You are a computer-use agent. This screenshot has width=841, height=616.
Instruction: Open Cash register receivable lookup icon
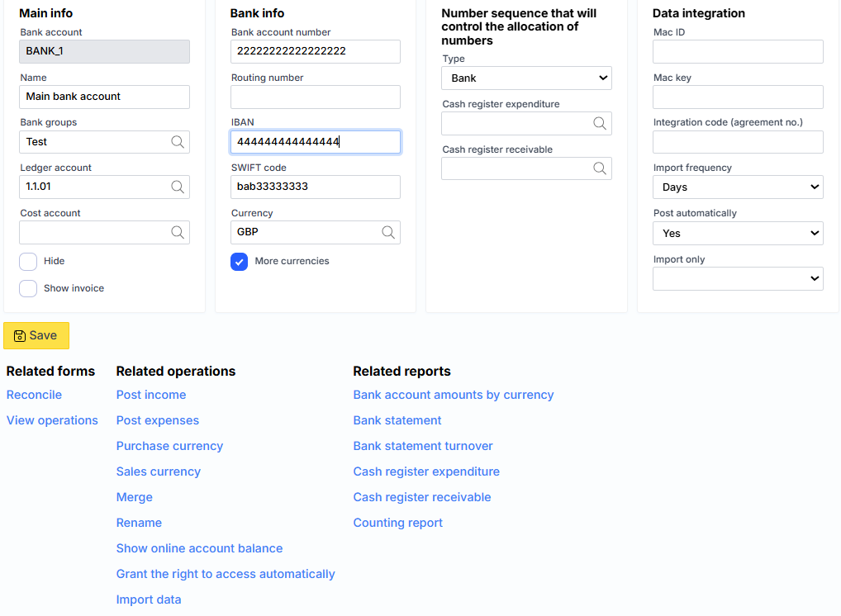[x=600, y=168]
